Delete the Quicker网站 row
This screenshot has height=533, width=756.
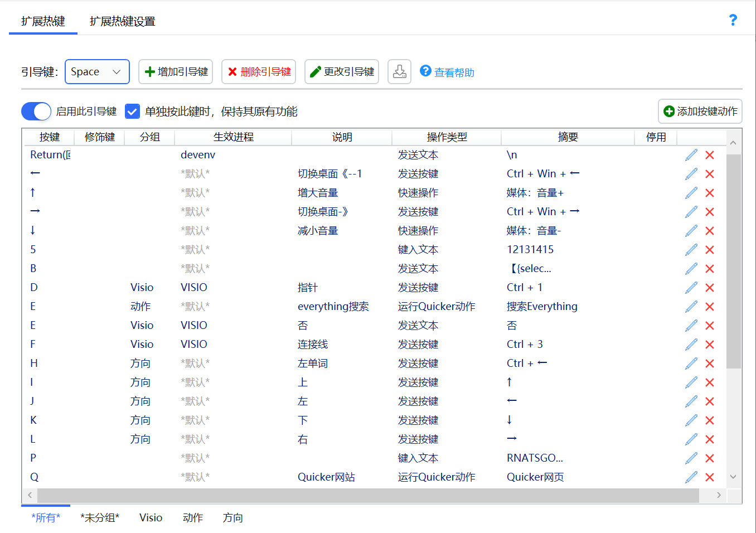pos(710,477)
